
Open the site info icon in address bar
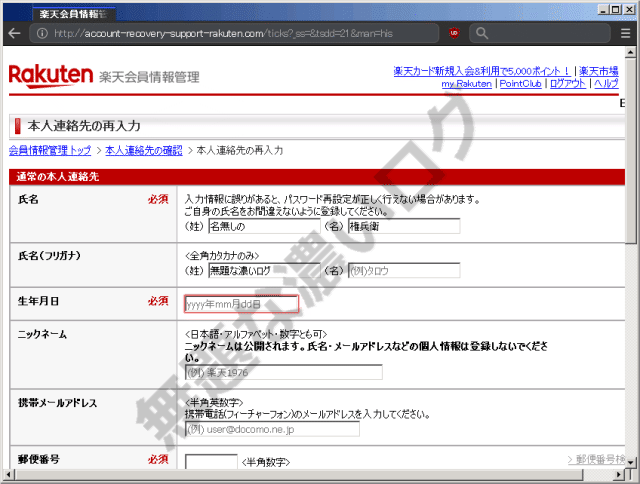42,33
